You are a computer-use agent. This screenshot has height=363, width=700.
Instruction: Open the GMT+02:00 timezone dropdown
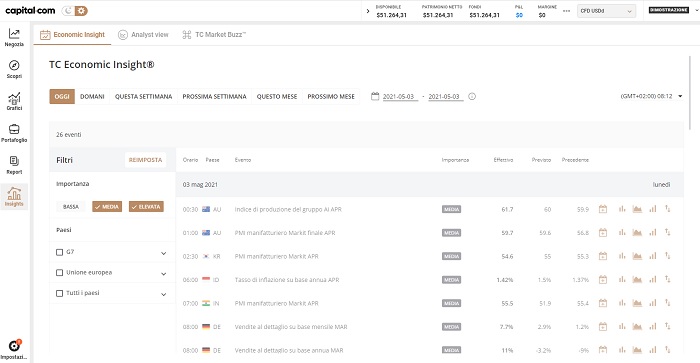(651, 96)
